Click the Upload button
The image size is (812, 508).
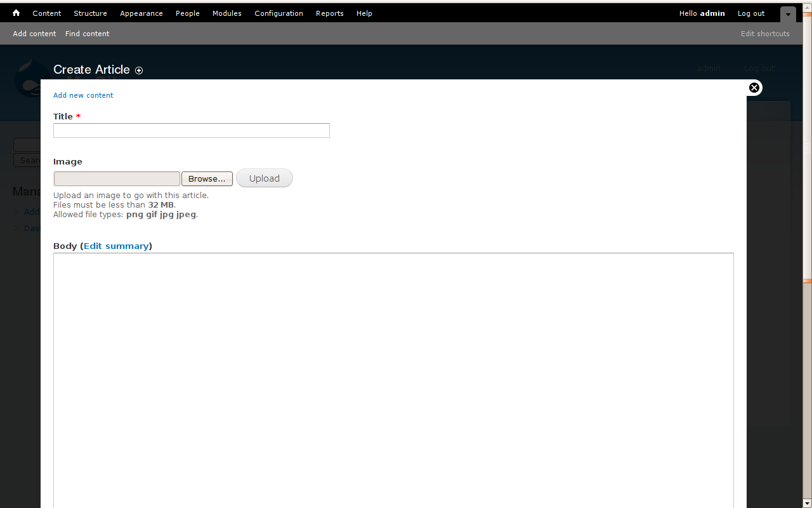pos(264,178)
